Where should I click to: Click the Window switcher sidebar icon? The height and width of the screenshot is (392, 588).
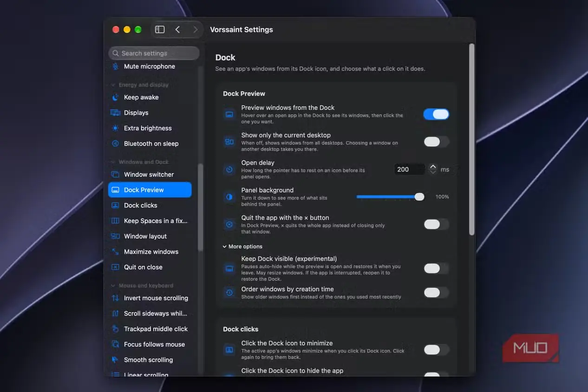click(x=115, y=174)
